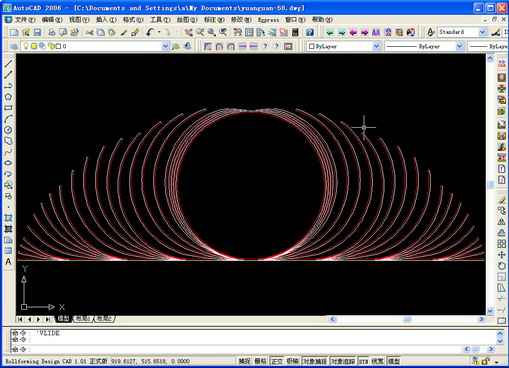The image size is (509, 368).
Task: Click the Undo arrow icon
Action: point(150,32)
